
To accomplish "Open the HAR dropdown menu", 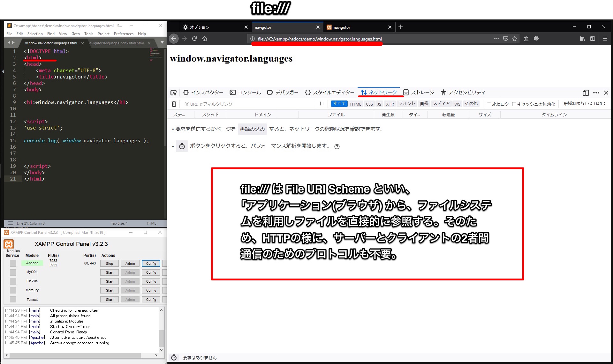I will pyautogui.click(x=600, y=104).
